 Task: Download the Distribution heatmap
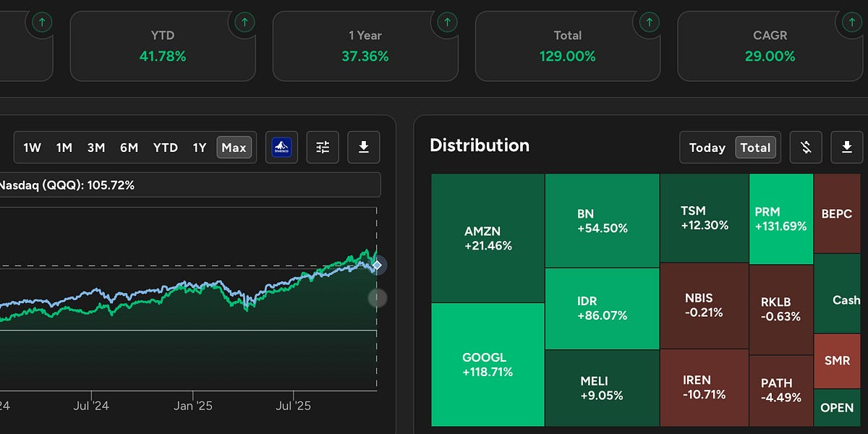(x=847, y=148)
